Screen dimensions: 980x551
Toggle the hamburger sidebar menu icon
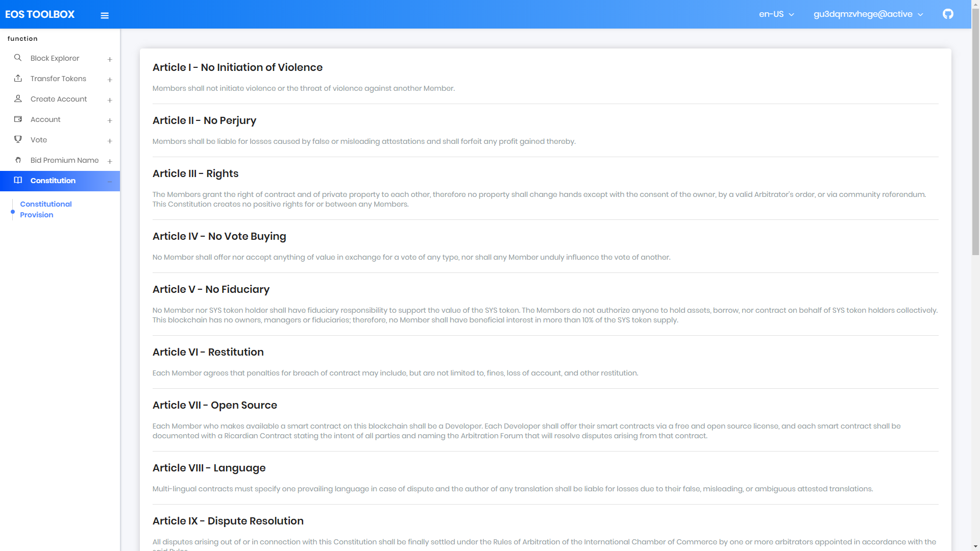tap(105, 15)
